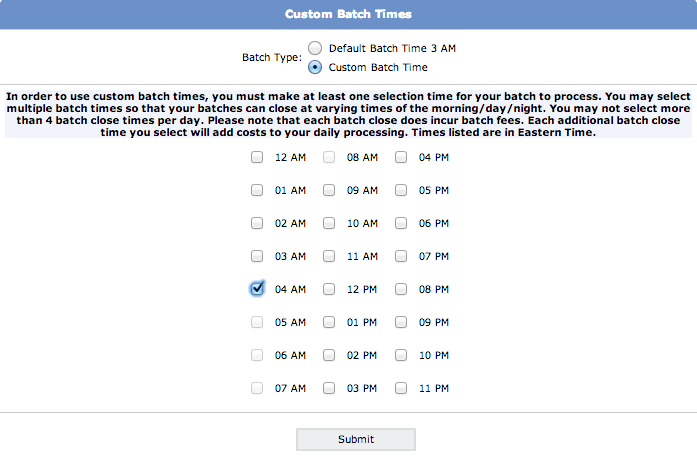Click the 05 PM time label
Image resolution: width=697 pixels, height=469 pixels.
click(x=434, y=190)
